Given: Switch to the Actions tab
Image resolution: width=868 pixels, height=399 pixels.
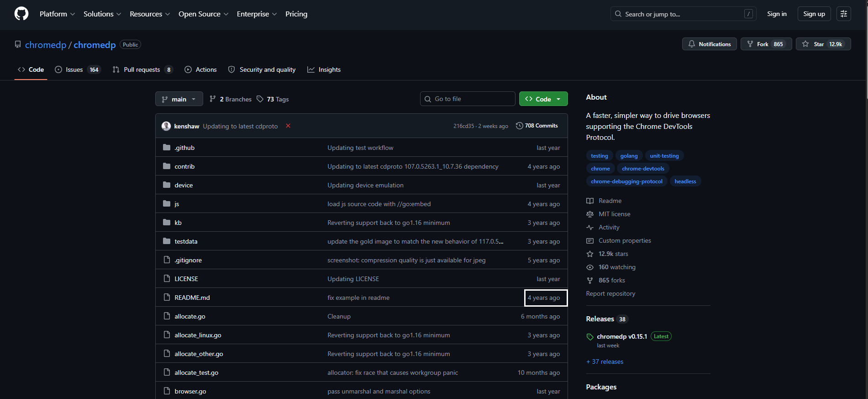Looking at the screenshot, I should click(200, 69).
